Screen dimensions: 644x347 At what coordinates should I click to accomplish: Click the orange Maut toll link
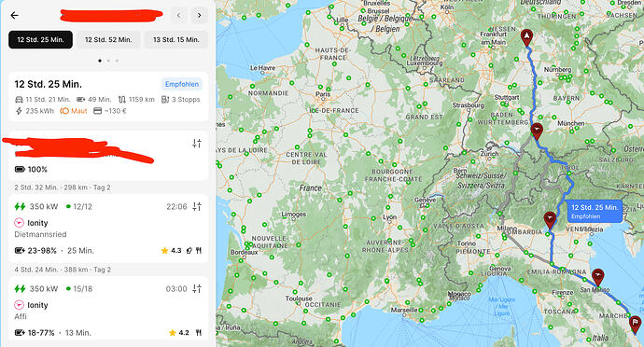(74, 111)
